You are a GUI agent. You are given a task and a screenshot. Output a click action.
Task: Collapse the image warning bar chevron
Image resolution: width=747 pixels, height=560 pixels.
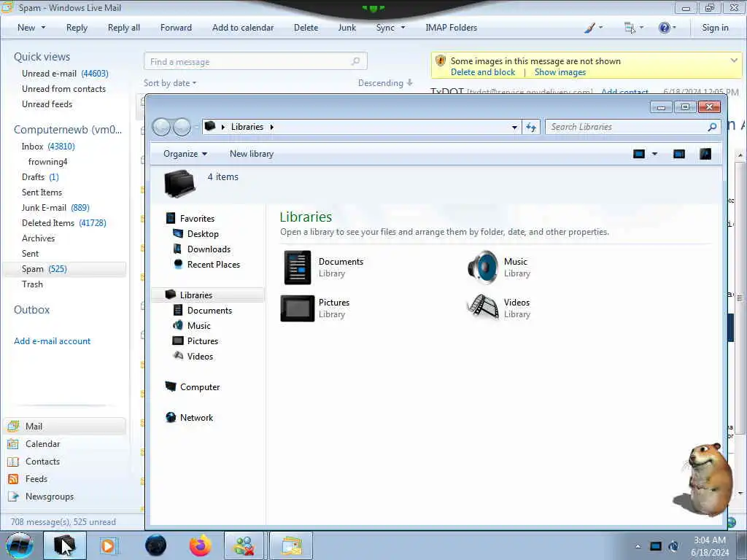(734, 61)
